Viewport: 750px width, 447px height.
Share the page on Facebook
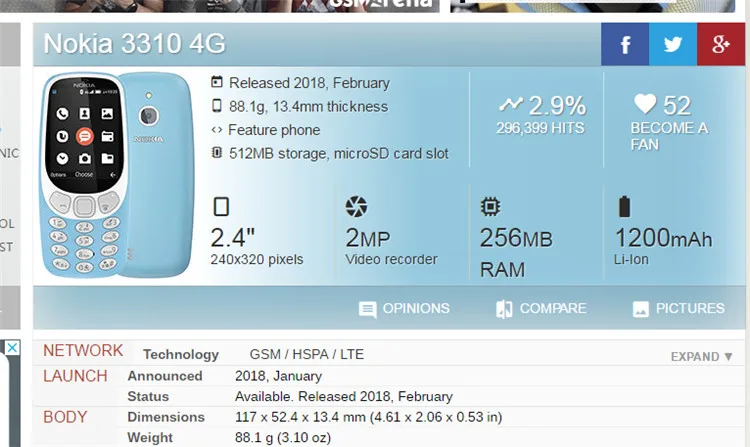pyautogui.click(x=625, y=44)
